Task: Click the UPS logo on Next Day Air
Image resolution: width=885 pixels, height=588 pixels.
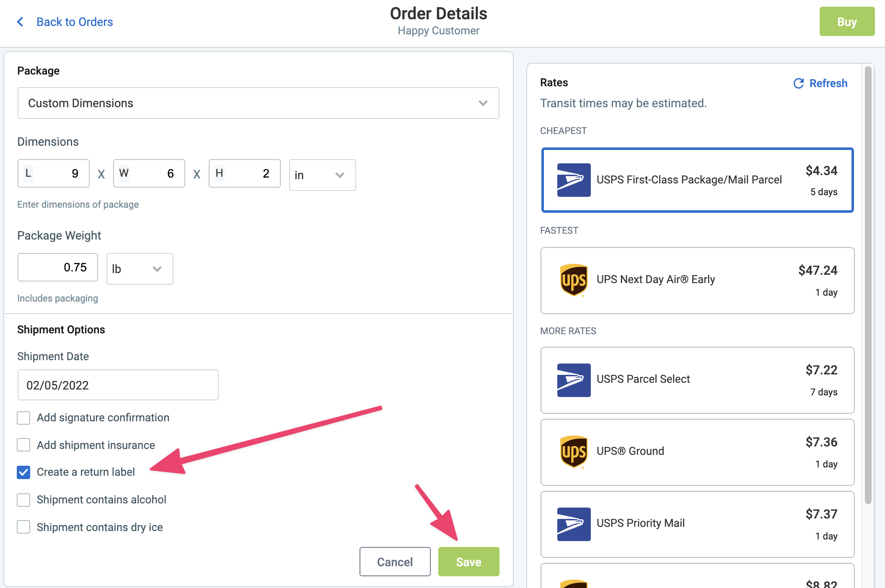Action: (x=574, y=280)
